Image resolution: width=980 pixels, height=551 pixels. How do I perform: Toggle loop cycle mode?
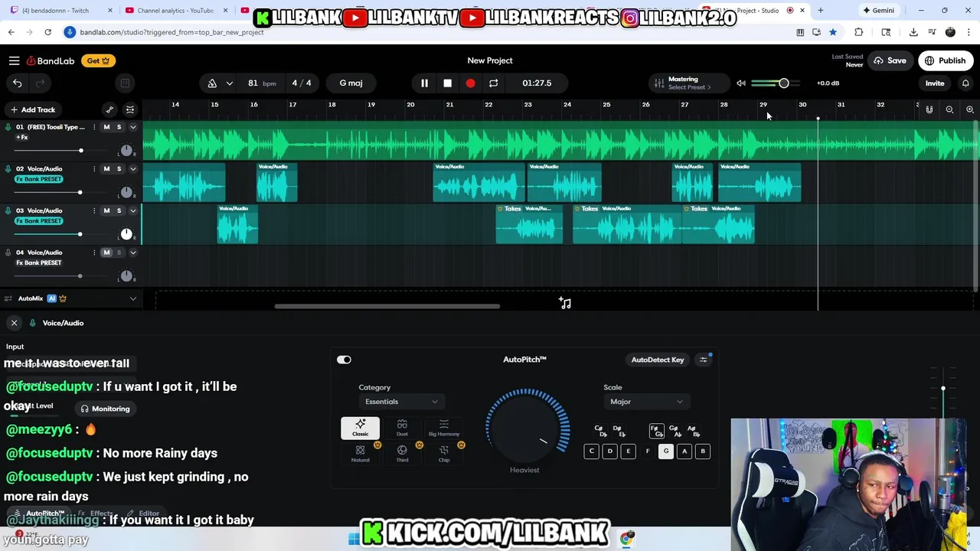493,83
